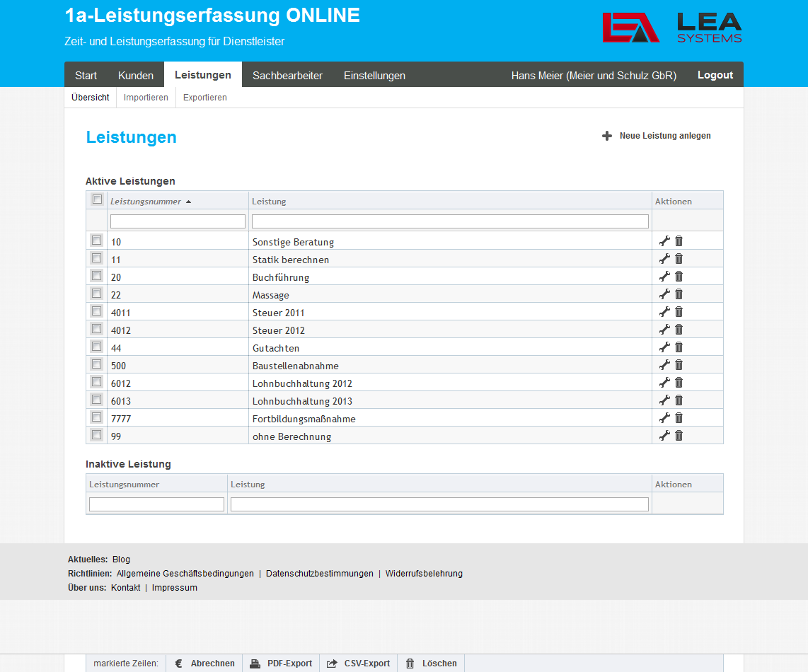808x672 pixels.
Task: Toggle select-all checkbox in table header
Action: click(97, 199)
